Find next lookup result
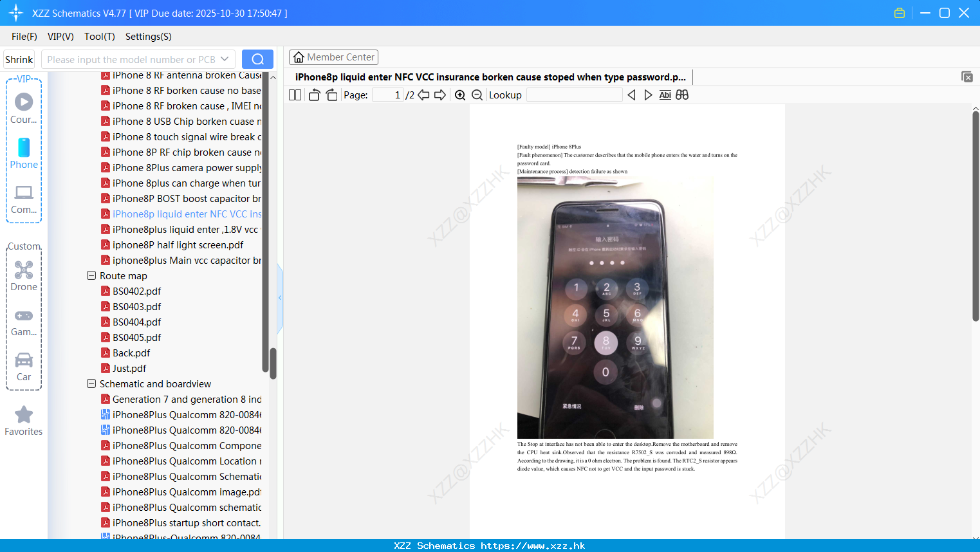 pyautogui.click(x=648, y=95)
